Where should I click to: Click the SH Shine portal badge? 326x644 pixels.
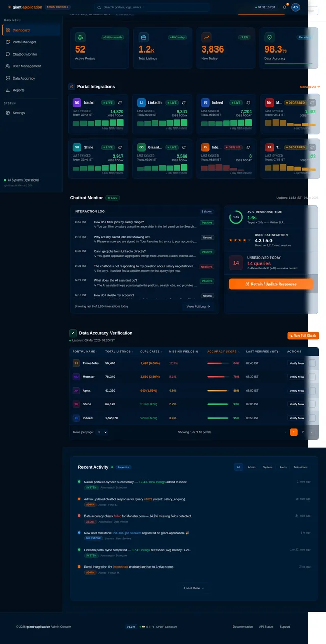tap(77, 147)
